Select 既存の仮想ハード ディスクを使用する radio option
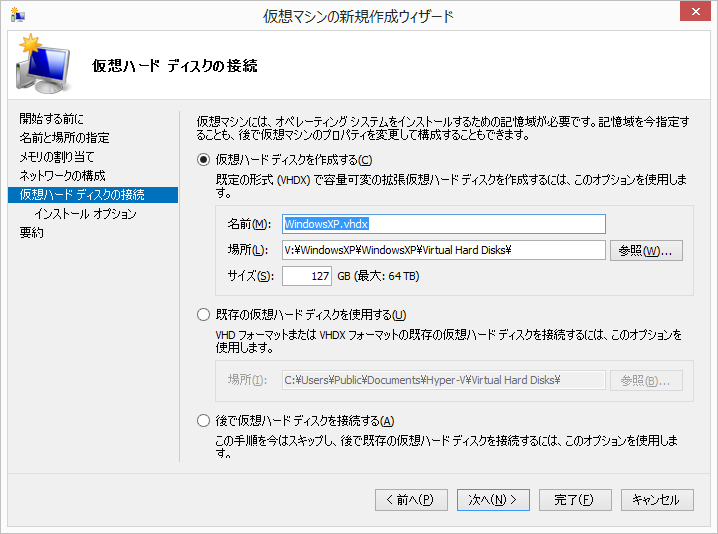718x534 pixels. 204,315
